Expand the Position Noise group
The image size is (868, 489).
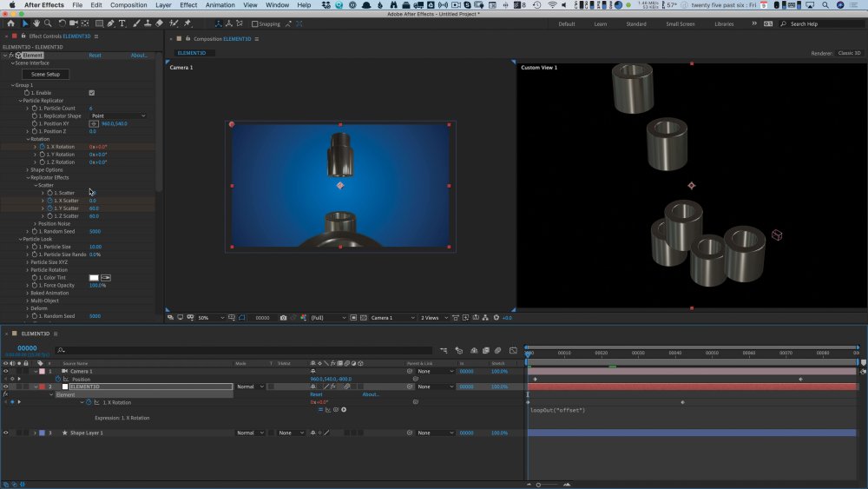[x=35, y=224]
